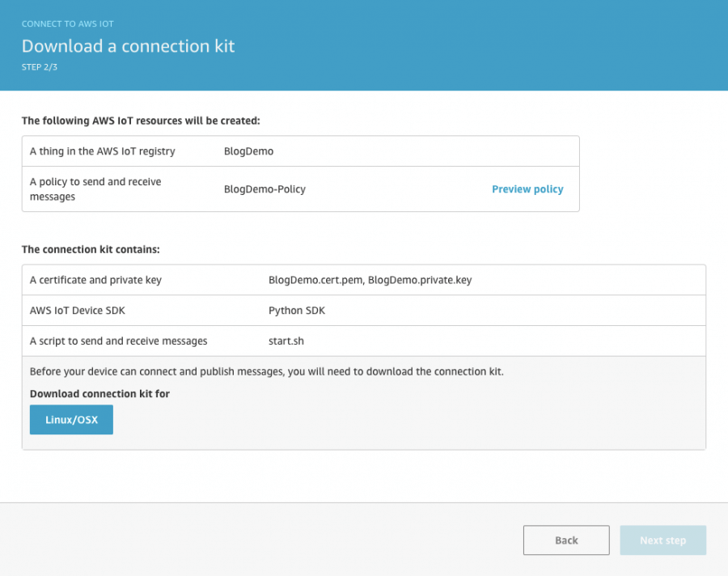This screenshot has height=576, width=728.
Task: Click the 'AWS IoT Device SDK' label
Action: (x=78, y=311)
